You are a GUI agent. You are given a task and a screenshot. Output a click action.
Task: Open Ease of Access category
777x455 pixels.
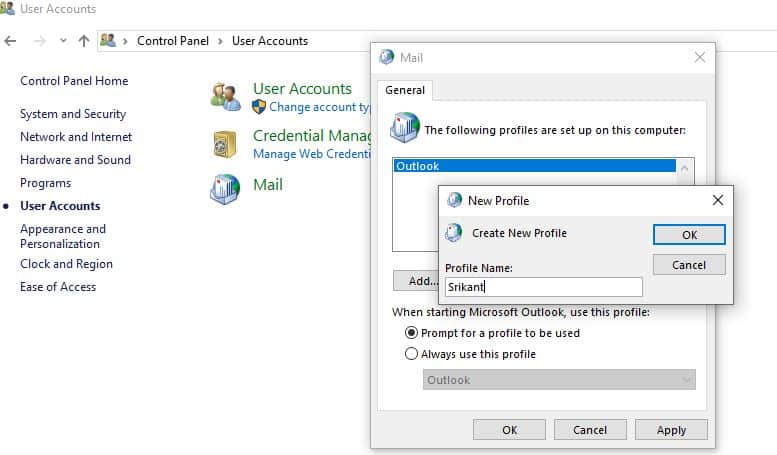point(58,287)
